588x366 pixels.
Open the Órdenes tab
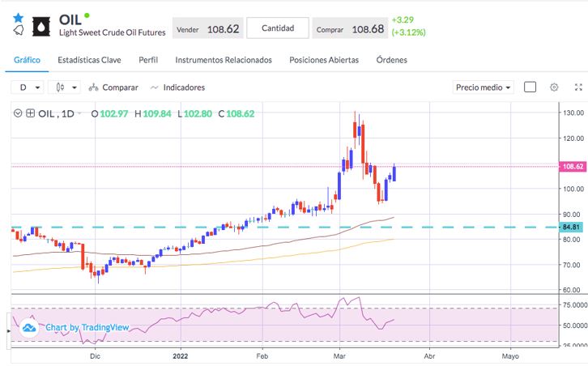tap(391, 60)
